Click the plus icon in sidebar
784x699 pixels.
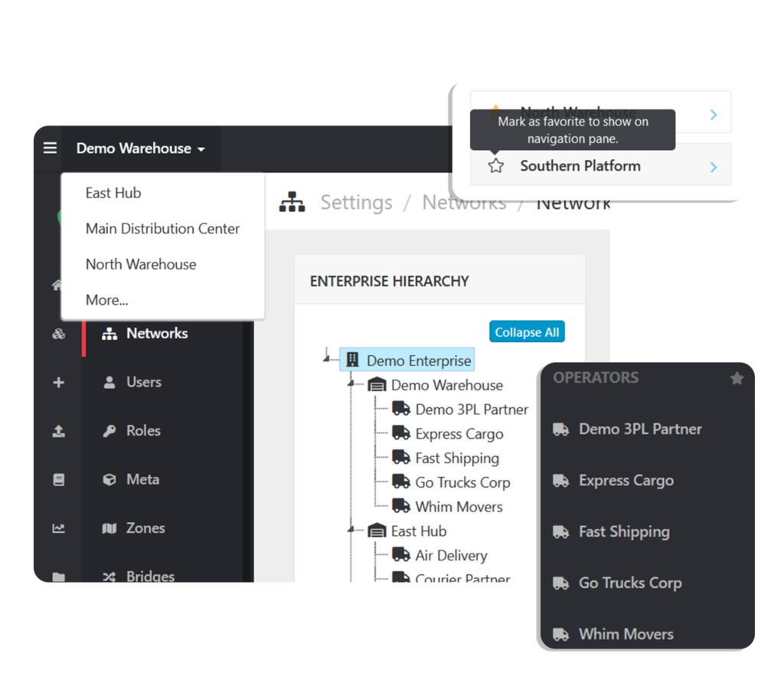click(58, 383)
